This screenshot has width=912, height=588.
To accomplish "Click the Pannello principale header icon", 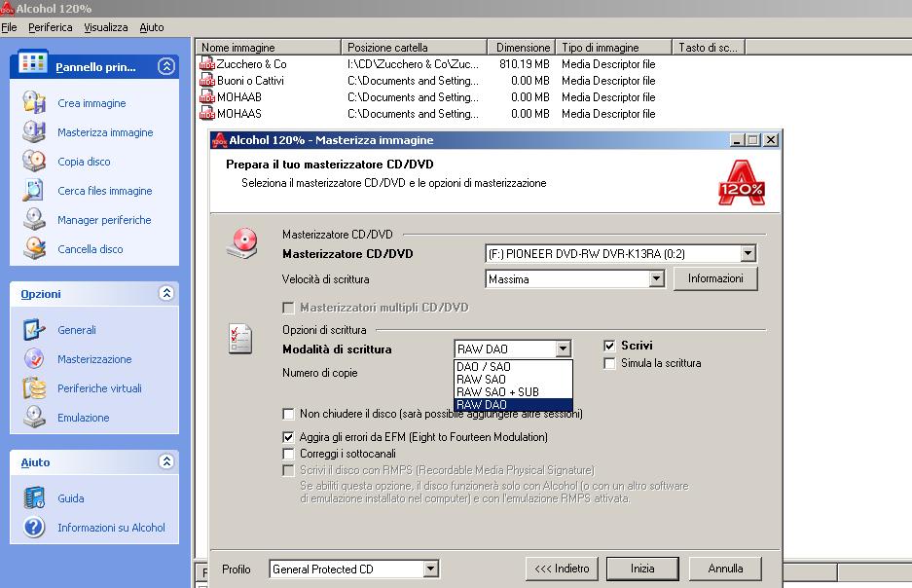I will pyautogui.click(x=32, y=61).
